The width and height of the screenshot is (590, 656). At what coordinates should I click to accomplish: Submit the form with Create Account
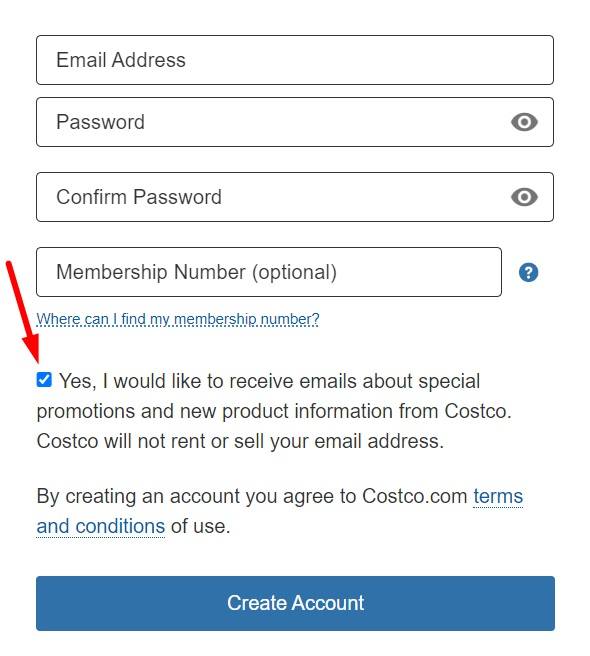[x=295, y=603]
